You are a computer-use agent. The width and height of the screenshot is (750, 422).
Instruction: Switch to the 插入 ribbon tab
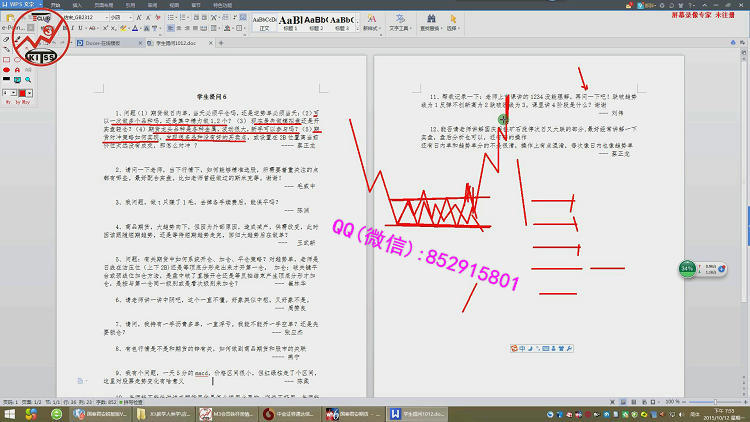pyautogui.click(x=74, y=5)
